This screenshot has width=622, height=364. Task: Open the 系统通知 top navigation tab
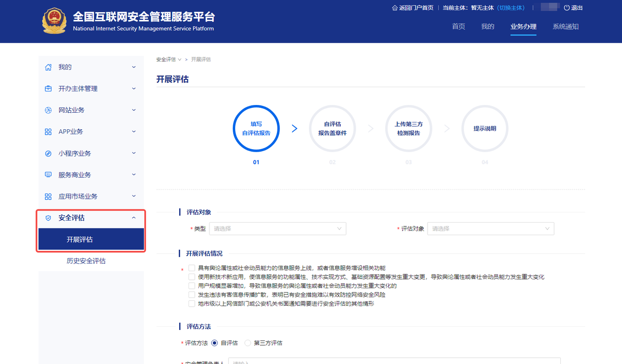[x=566, y=27]
